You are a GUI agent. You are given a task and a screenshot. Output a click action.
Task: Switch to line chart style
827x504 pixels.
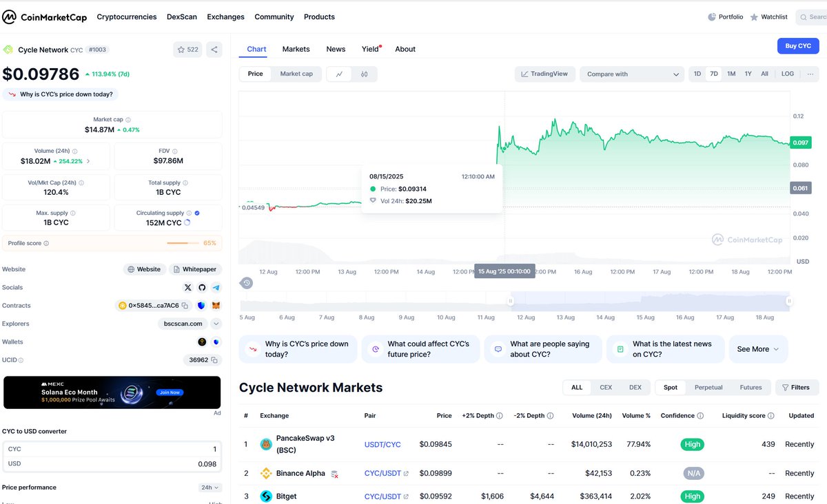[x=339, y=74]
